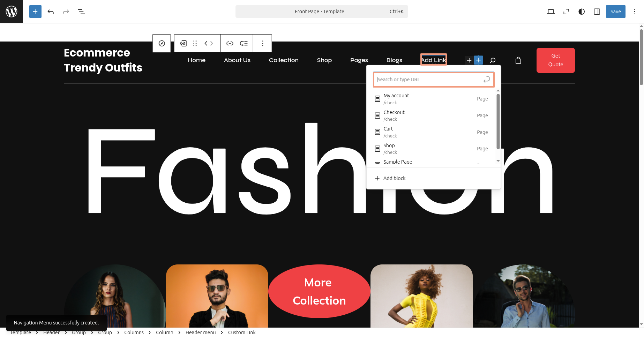Select the Blogs menu item
Viewport: 644px width, 337px height.
tap(394, 60)
